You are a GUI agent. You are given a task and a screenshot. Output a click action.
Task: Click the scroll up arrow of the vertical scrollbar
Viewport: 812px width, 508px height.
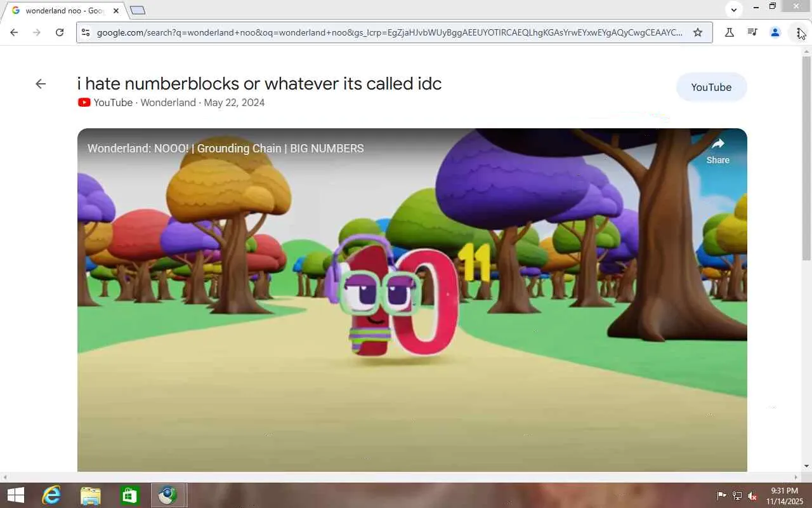pos(806,51)
